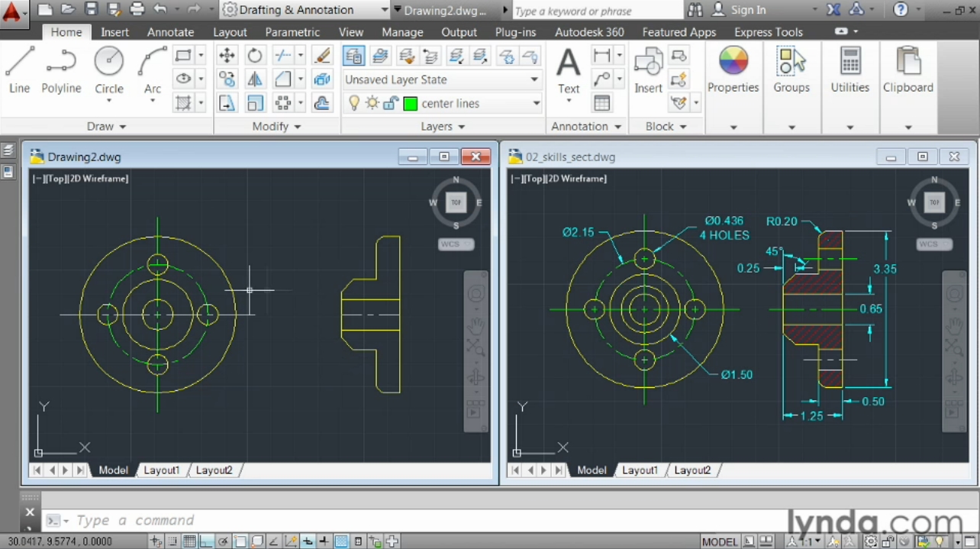980x549 pixels.
Task: Toggle Object Snap in the status bar
Action: pos(240,542)
